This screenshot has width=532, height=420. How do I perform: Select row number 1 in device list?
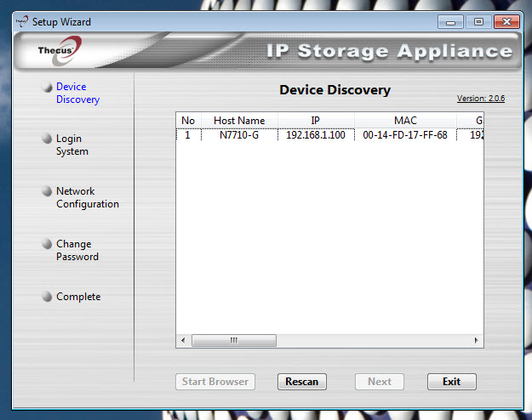(187, 135)
